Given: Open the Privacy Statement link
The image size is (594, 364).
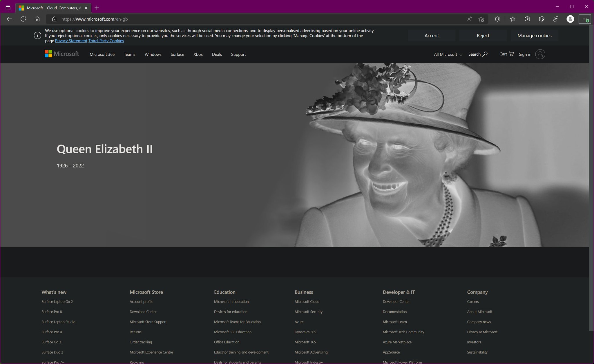Looking at the screenshot, I should 71,41.
